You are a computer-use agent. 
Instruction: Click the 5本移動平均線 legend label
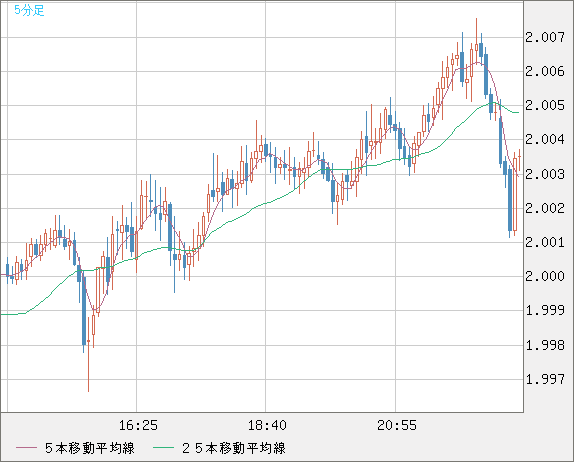click(x=90, y=448)
